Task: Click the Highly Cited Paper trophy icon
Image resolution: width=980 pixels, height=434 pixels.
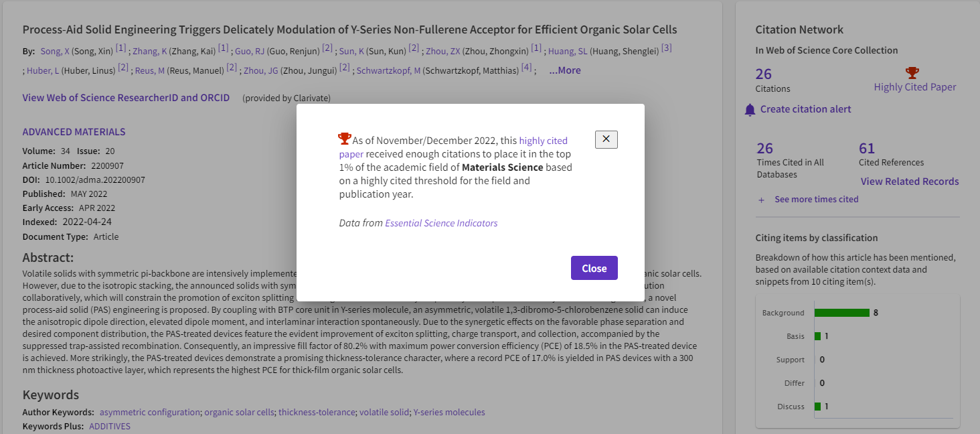Action: click(x=912, y=72)
